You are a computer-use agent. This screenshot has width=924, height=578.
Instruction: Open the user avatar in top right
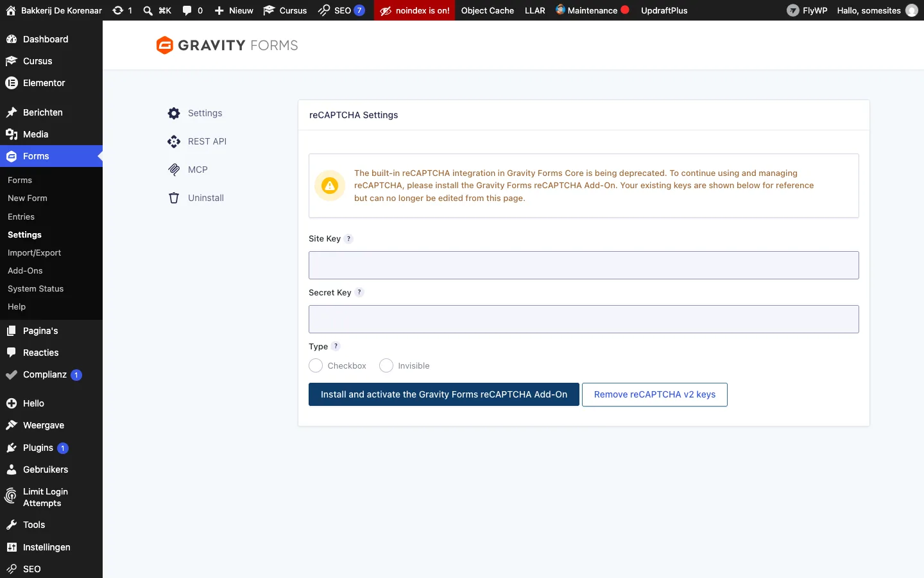pos(912,10)
